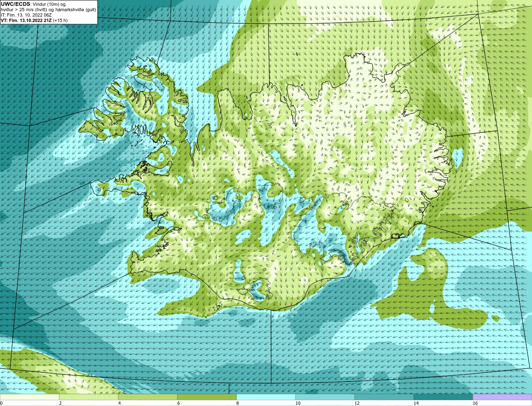The width and height of the screenshot is (532, 406).
Task: Click the '2' label on the color scale
Action: coord(60,403)
